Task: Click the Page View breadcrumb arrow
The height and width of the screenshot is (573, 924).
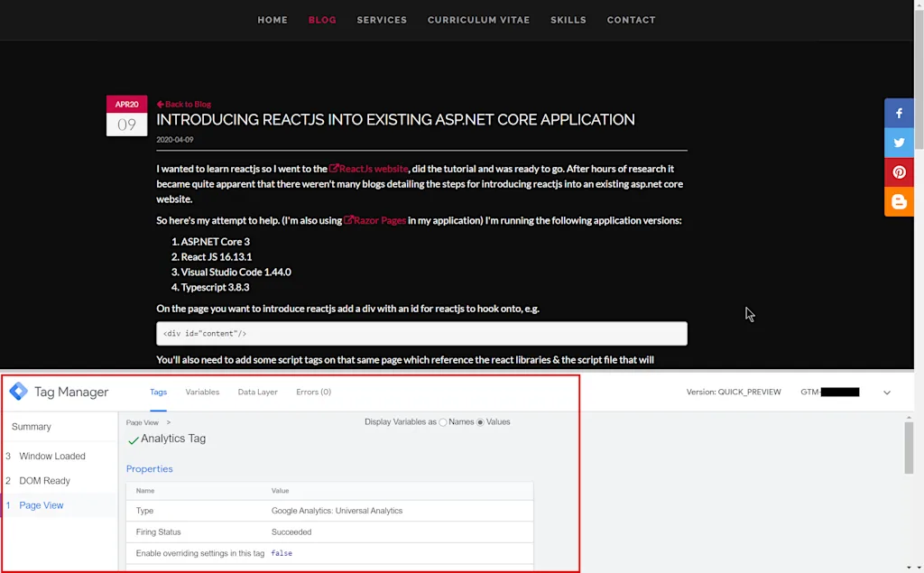Action: 169,422
